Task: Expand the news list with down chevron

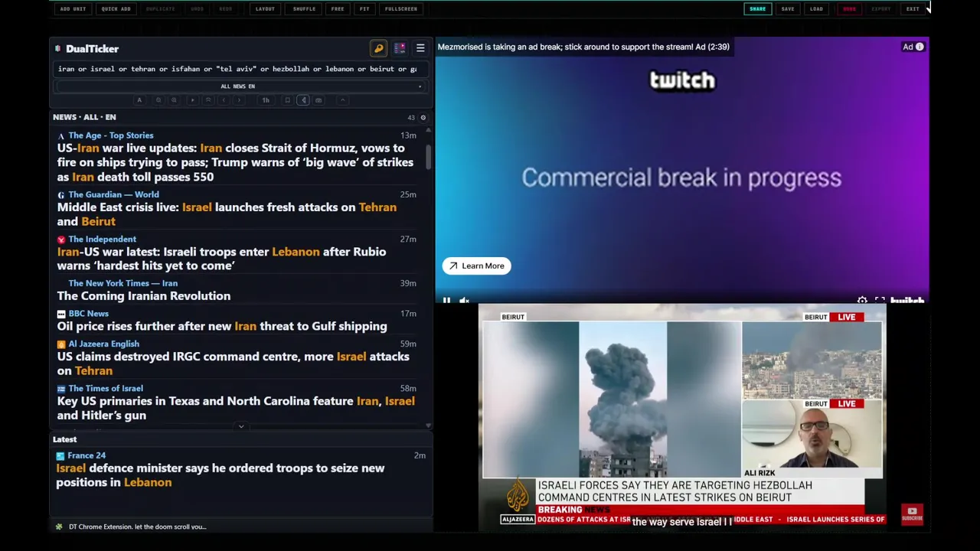Action: 241,426
